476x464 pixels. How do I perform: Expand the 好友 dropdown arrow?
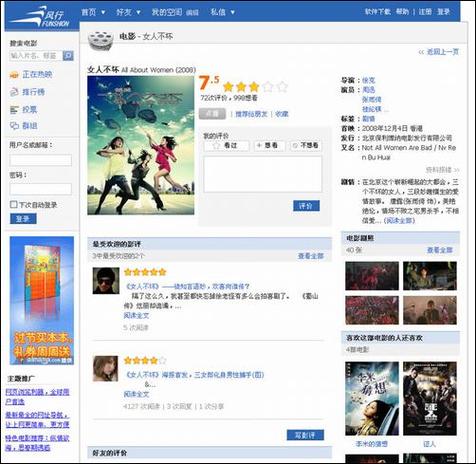coord(138,12)
